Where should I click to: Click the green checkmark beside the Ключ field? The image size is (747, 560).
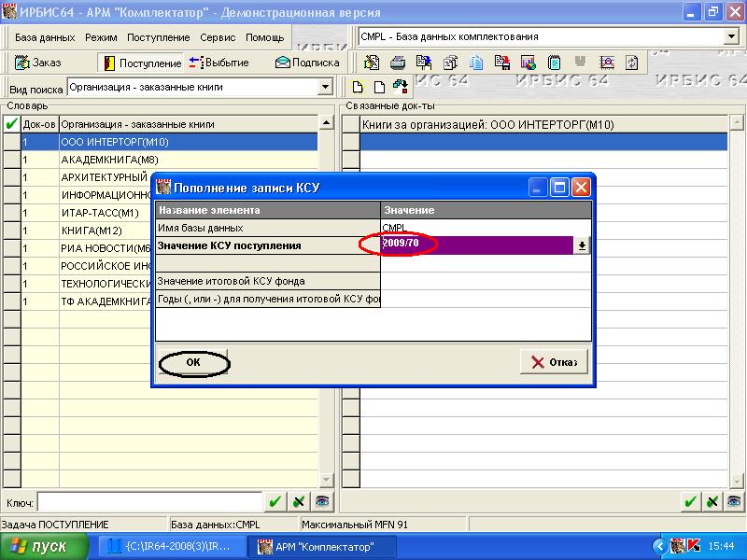coord(275,502)
